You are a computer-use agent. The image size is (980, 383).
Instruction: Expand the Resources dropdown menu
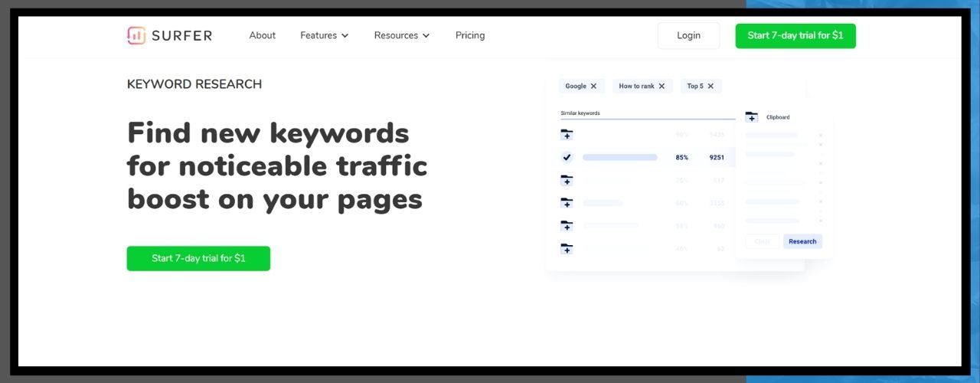click(401, 35)
